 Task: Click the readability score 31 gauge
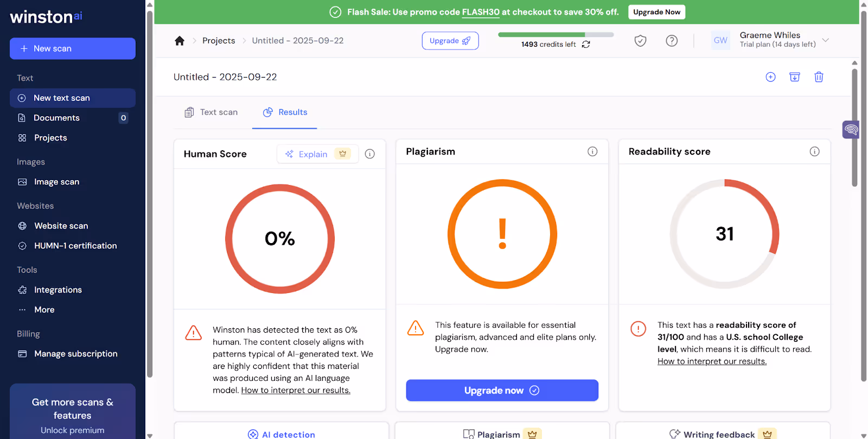click(x=725, y=234)
